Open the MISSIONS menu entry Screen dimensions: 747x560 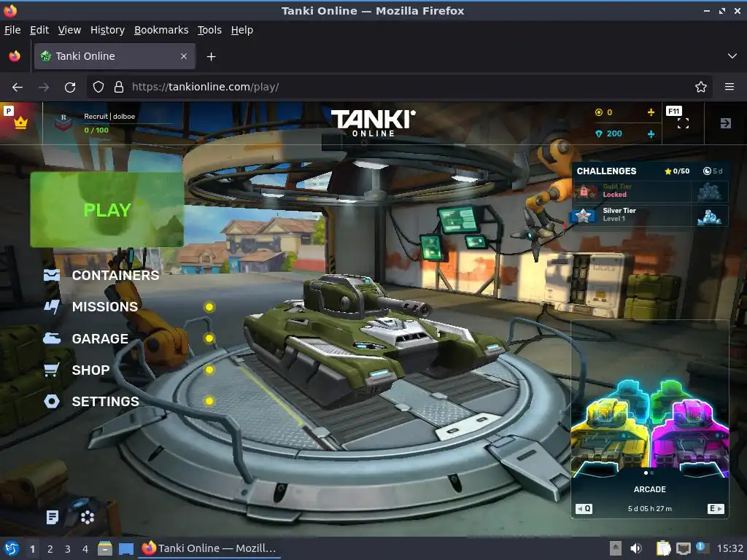[105, 307]
